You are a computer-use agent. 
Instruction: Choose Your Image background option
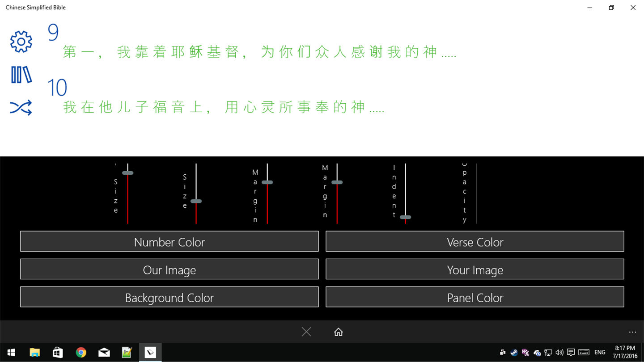475,269
